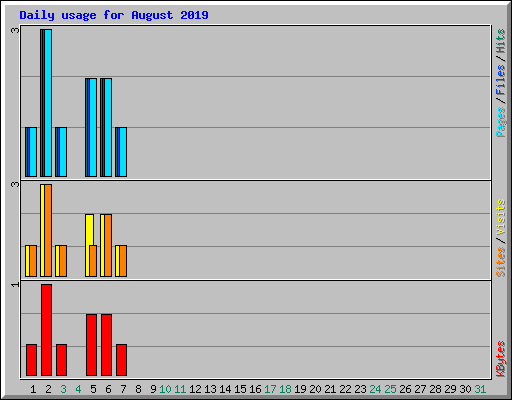Click the cyan pages bar for day 3
This screenshot has width=512, height=400.
(63, 152)
